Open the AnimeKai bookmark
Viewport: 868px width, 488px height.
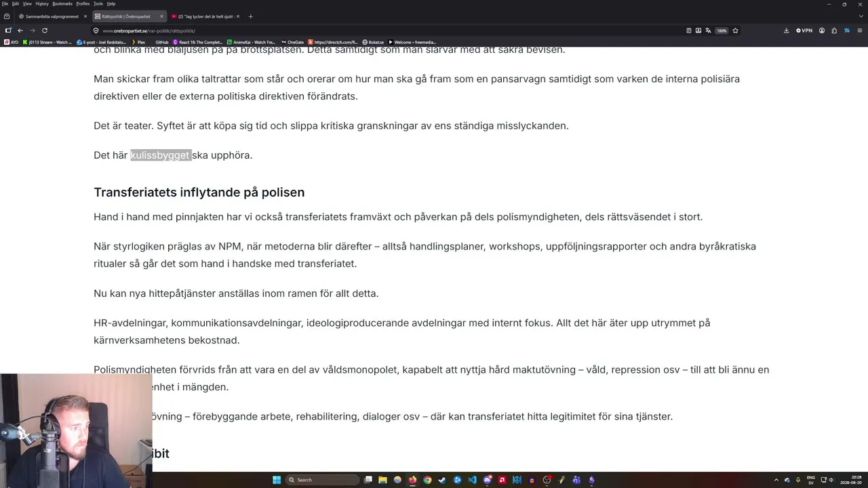(251, 42)
